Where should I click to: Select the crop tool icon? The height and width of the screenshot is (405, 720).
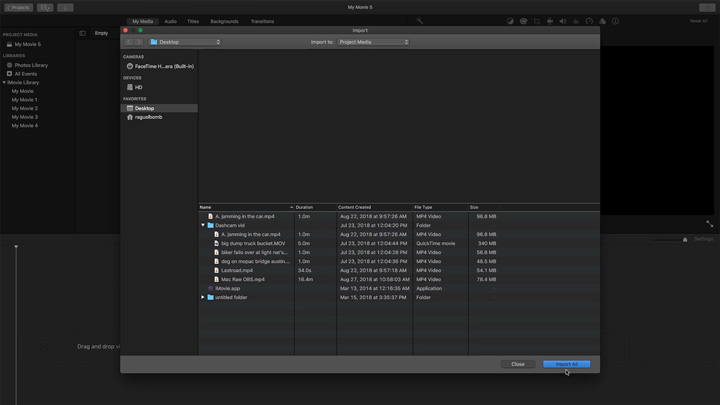(x=537, y=21)
